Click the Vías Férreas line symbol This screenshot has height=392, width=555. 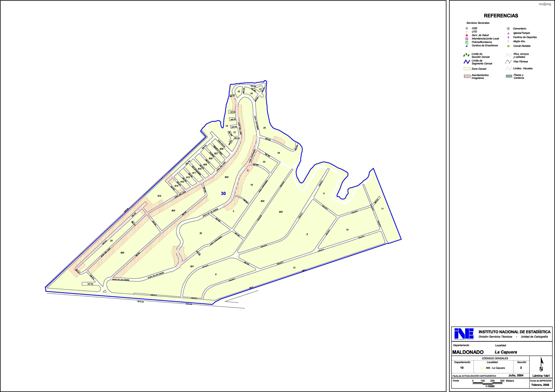509,62
